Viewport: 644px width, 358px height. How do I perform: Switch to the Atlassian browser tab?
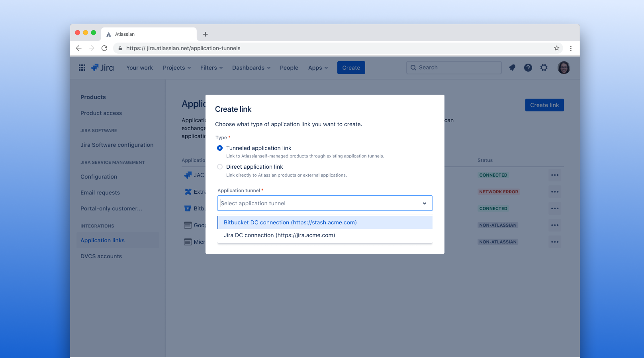pyautogui.click(x=149, y=34)
